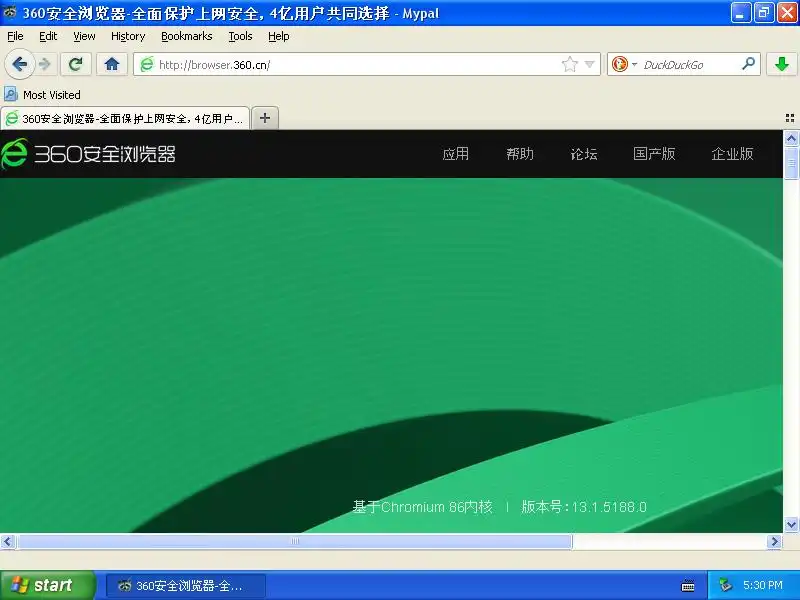Viewport: 800px width, 600px height.
Task: Open a new tab with the plus button
Action: tap(265, 118)
